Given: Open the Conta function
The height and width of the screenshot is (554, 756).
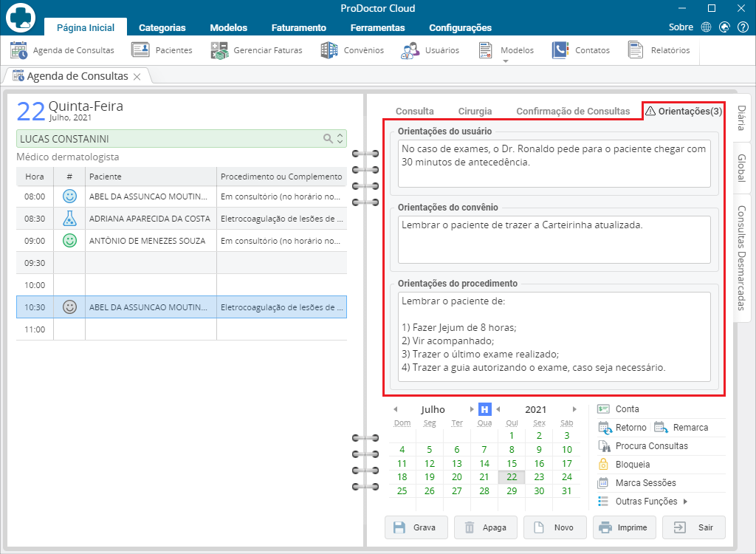Looking at the screenshot, I should pos(627,408).
